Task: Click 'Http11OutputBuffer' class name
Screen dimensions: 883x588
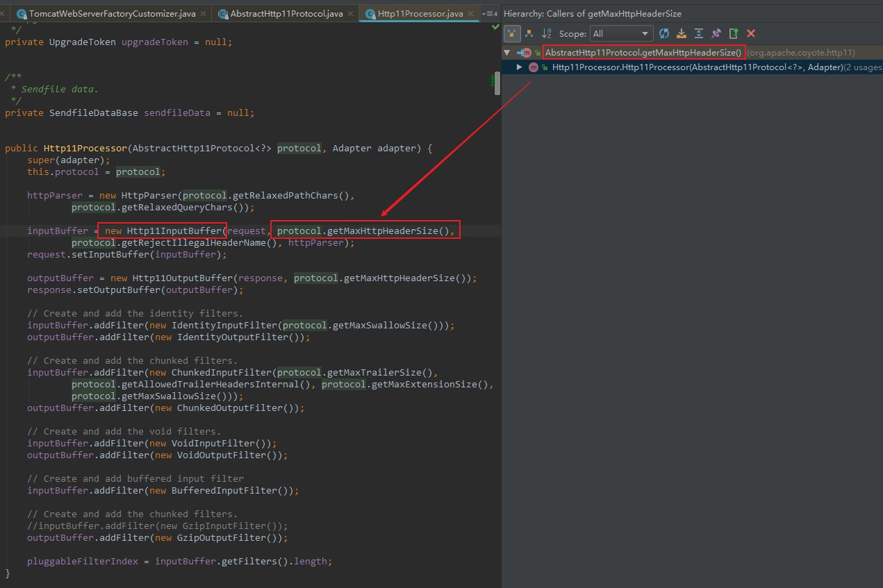Action: pyautogui.click(x=183, y=278)
